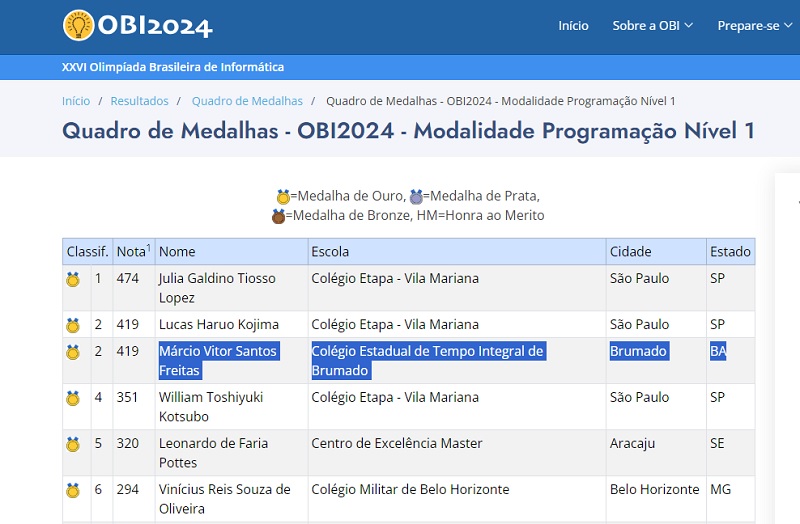Viewport: 800px width, 524px height.
Task: Click the gold medal icon for Vinícius Reis Souza
Action: click(x=73, y=490)
